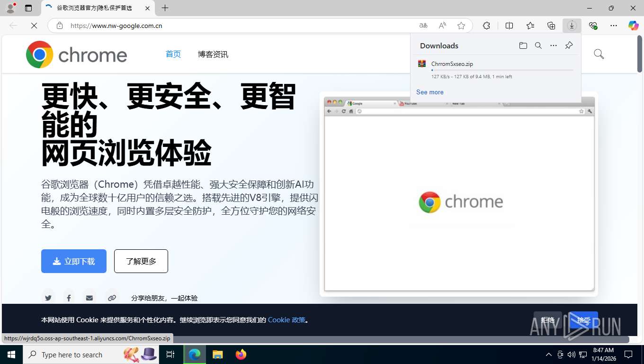Click the 立即下载 download button

tap(74, 261)
